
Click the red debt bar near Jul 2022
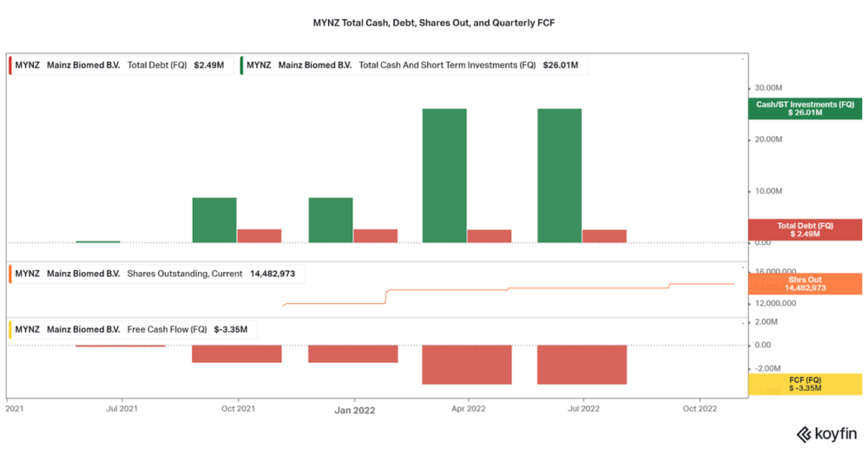point(604,236)
